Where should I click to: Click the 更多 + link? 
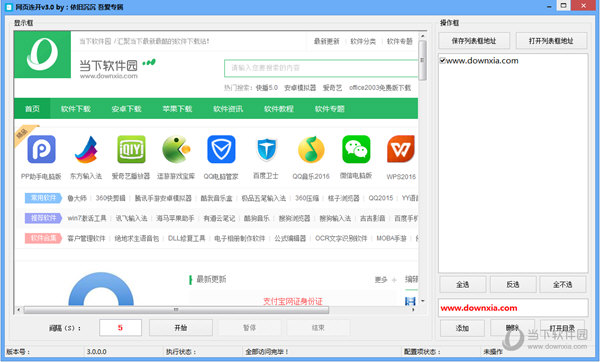[385, 280]
